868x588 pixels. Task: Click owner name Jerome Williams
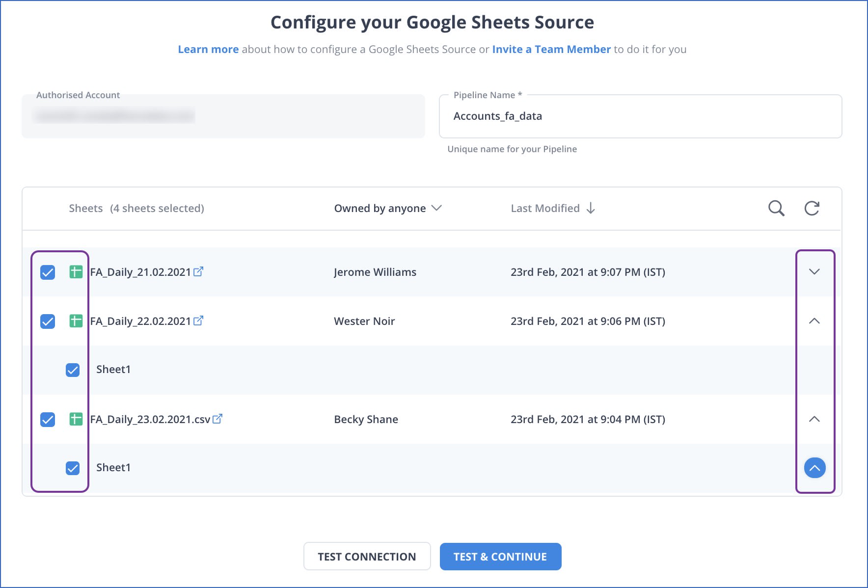point(375,272)
